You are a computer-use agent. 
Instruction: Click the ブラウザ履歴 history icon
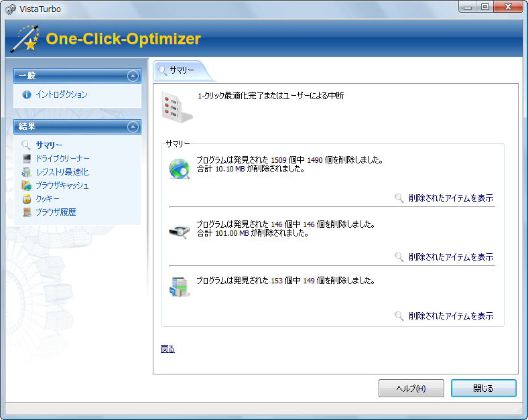(27, 212)
